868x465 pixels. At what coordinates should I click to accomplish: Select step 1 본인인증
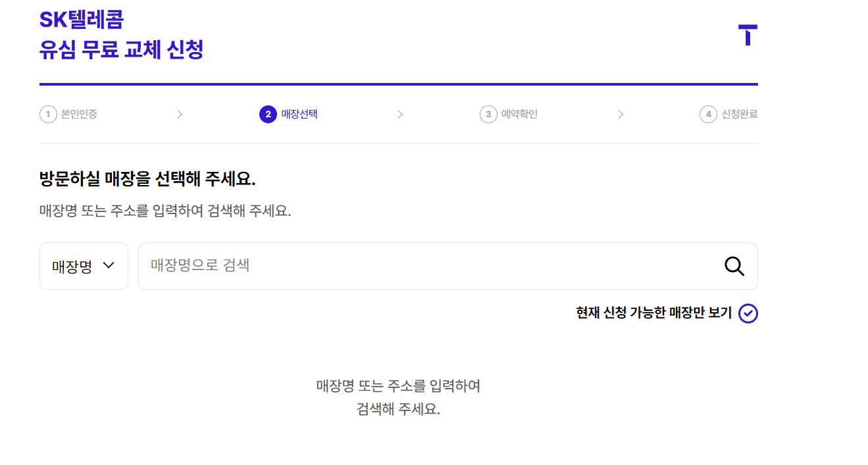pos(68,115)
